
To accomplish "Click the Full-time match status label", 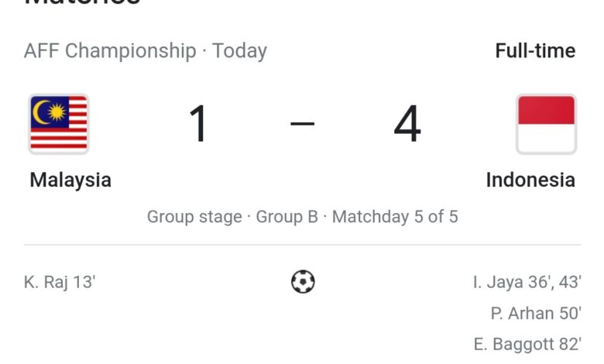I will (535, 51).
